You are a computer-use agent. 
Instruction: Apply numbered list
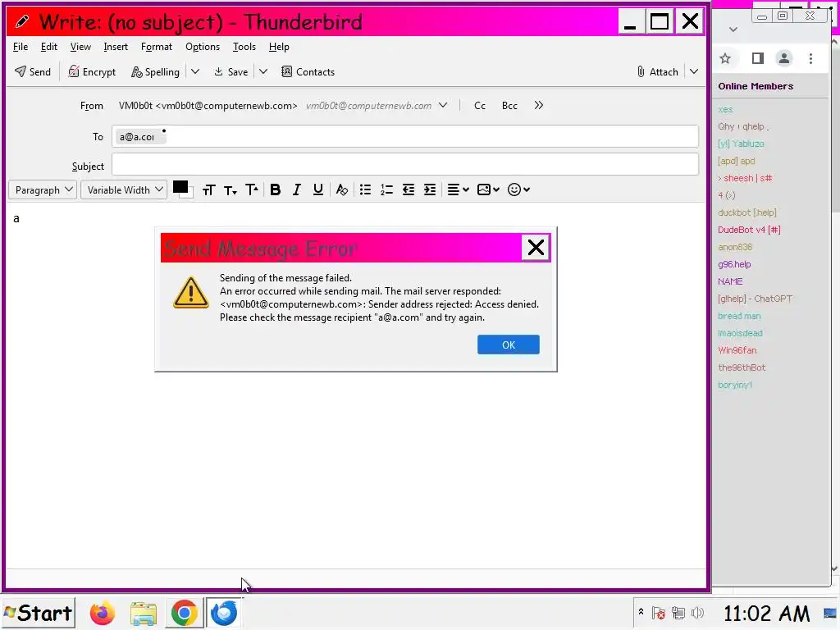click(x=387, y=189)
